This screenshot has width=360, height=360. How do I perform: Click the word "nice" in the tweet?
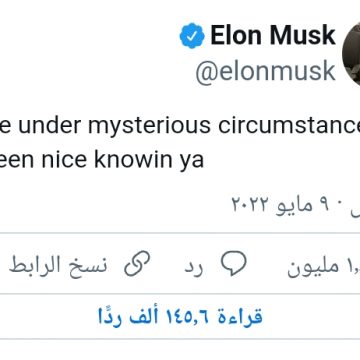point(64,160)
